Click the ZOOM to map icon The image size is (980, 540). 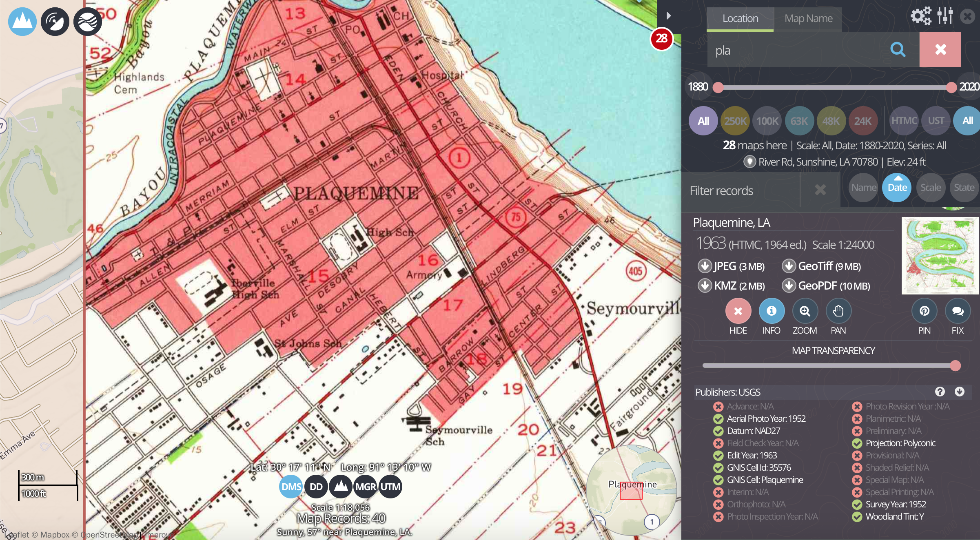pos(805,311)
